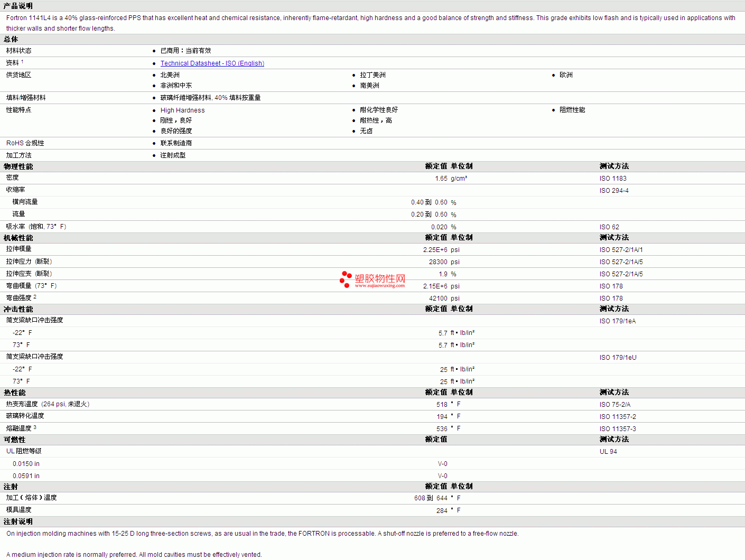Viewport: 745px width, 560px height.
Task: Select V-0 in the 0.0591 in row
Action: pyautogui.click(x=442, y=476)
